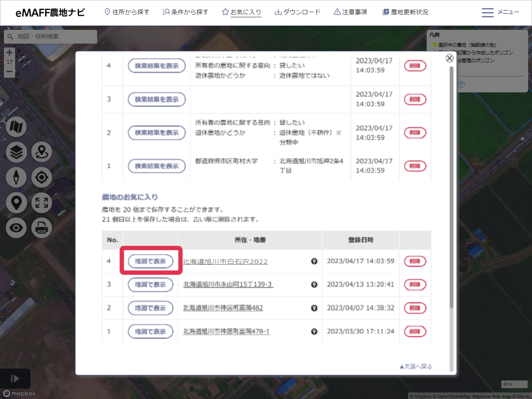Show search results for saved condition No. 3

[157, 99]
